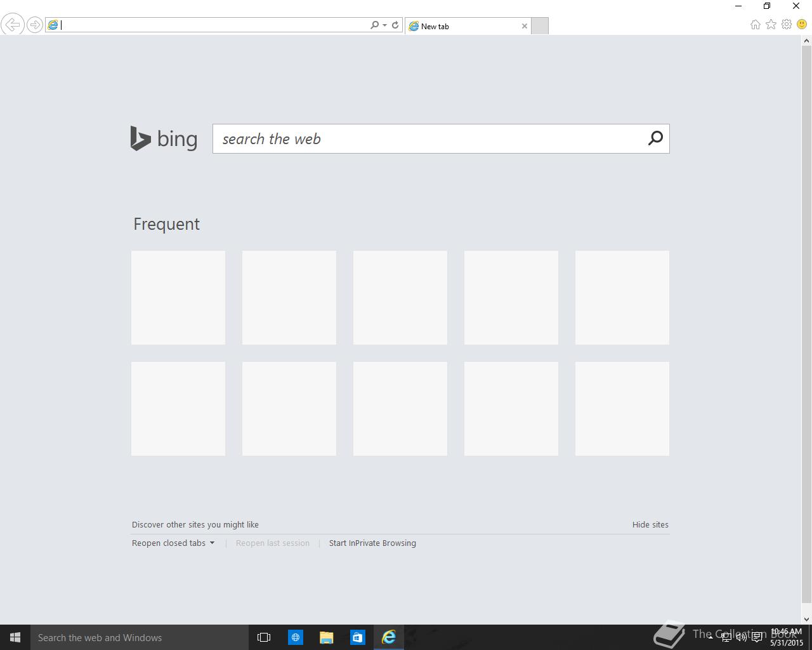812x650 pixels.
Task: Open the Windows Store taskbar icon
Action: coord(358,637)
